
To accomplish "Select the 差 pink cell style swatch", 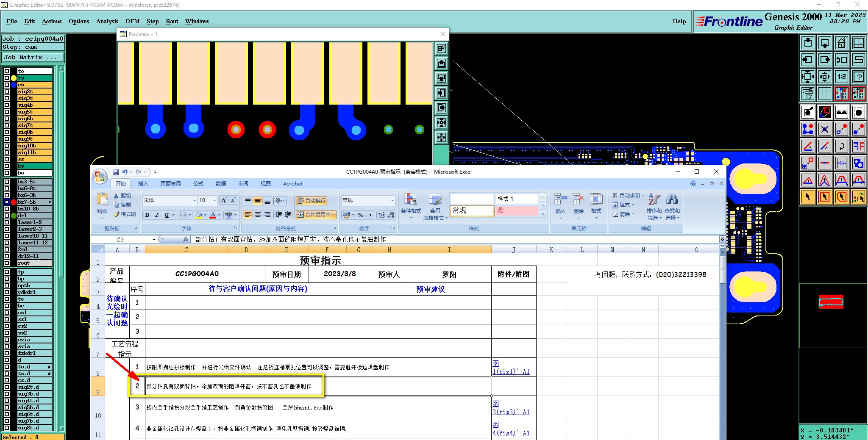I will (517, 210).
